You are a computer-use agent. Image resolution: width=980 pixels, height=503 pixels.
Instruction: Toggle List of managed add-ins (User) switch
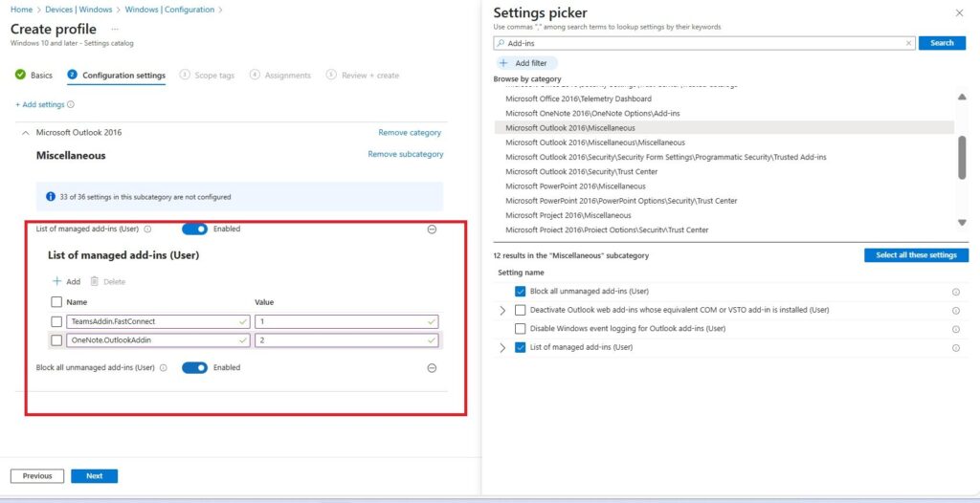coord(194,230)
